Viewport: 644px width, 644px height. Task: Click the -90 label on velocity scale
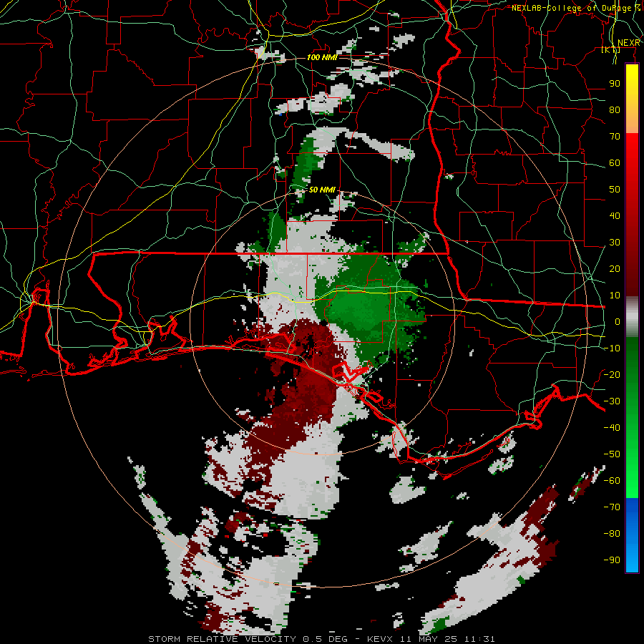[612, 560]
